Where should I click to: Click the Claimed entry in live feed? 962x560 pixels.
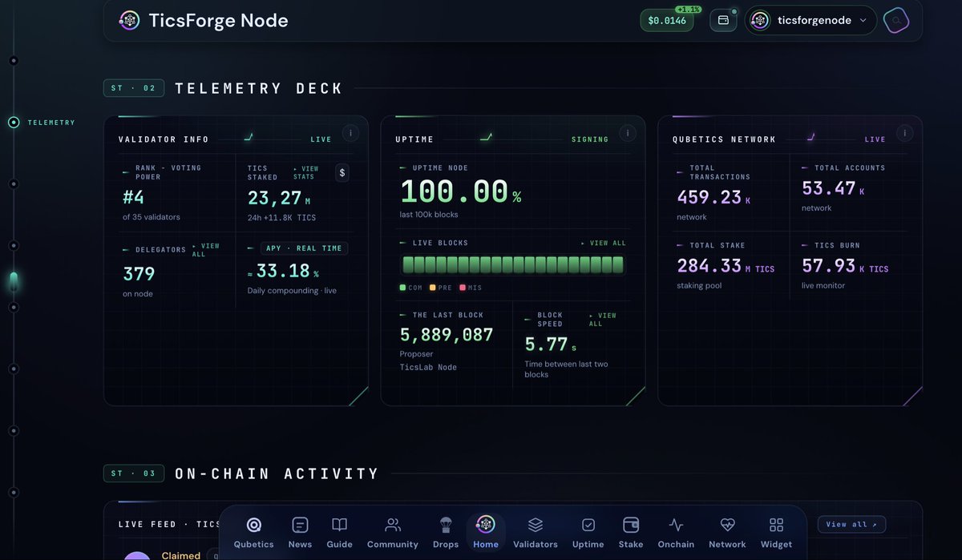pos(181,555)
